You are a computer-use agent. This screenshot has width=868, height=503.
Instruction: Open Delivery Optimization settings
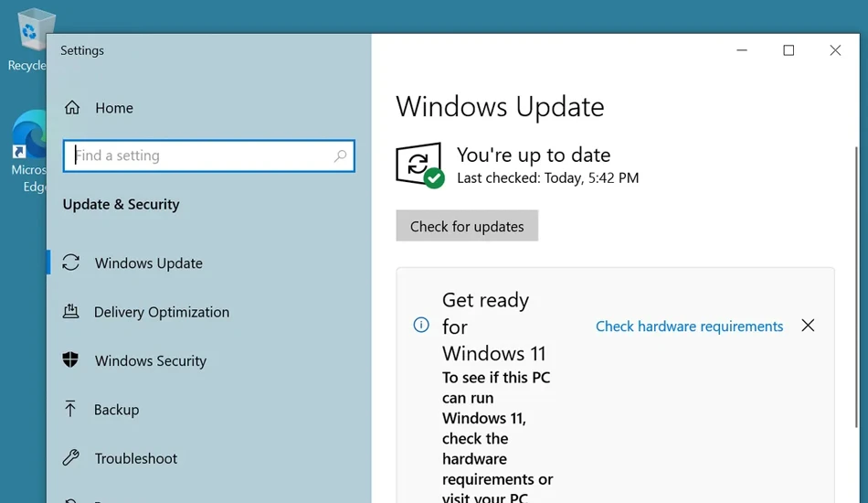162,312
